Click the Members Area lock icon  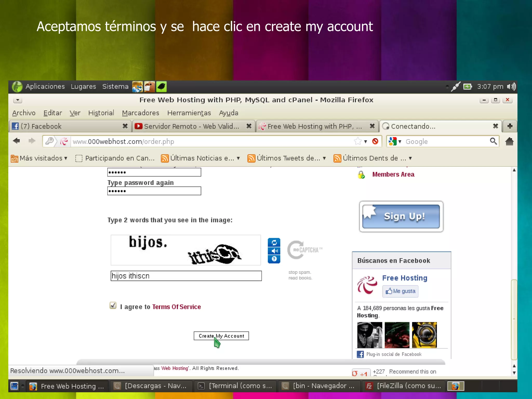coord(361,175)
